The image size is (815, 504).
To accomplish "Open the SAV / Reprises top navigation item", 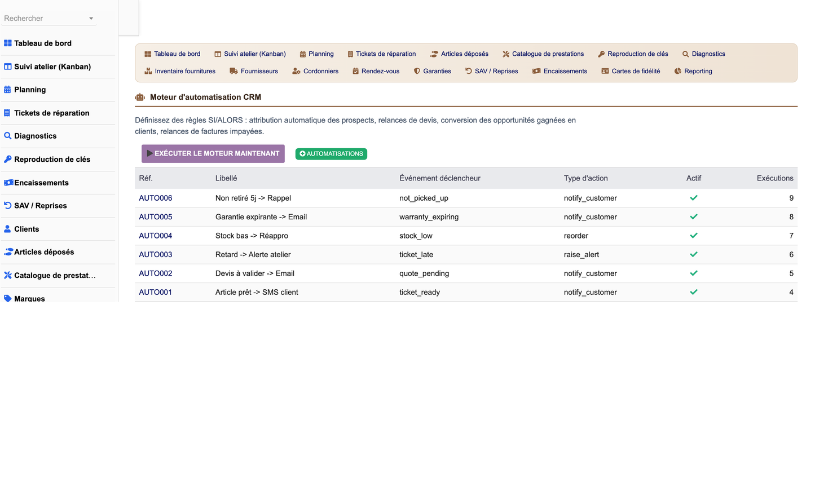I will [x=492, y=71].
